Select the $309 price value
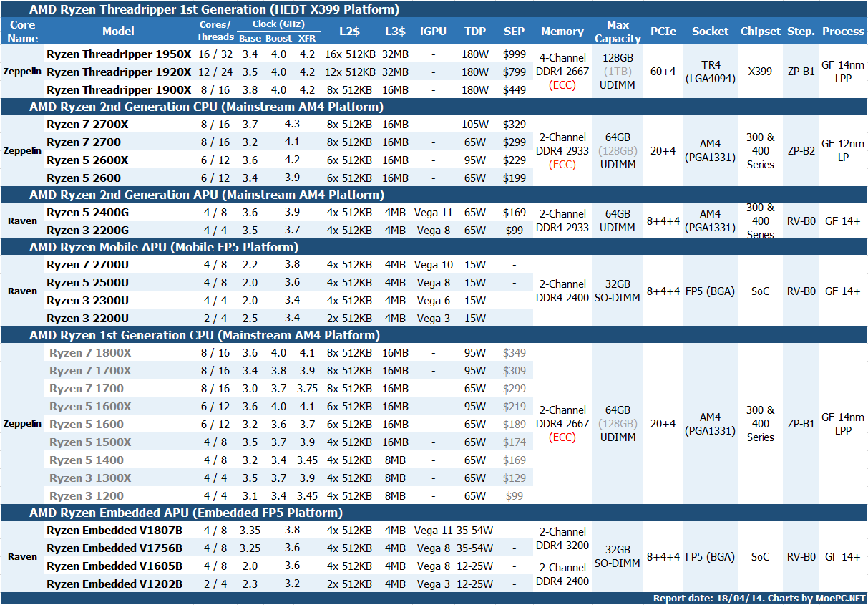The height and width of the screenshot is (605, 868). pyautogui.click(x=514, y=371)
